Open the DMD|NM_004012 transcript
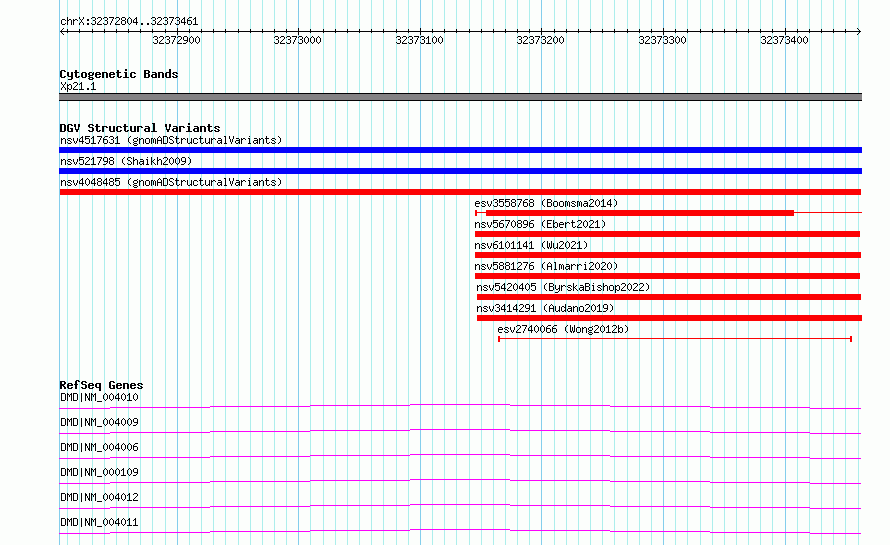Viewport: 890px width, 545px height. (x=99, y=497)
